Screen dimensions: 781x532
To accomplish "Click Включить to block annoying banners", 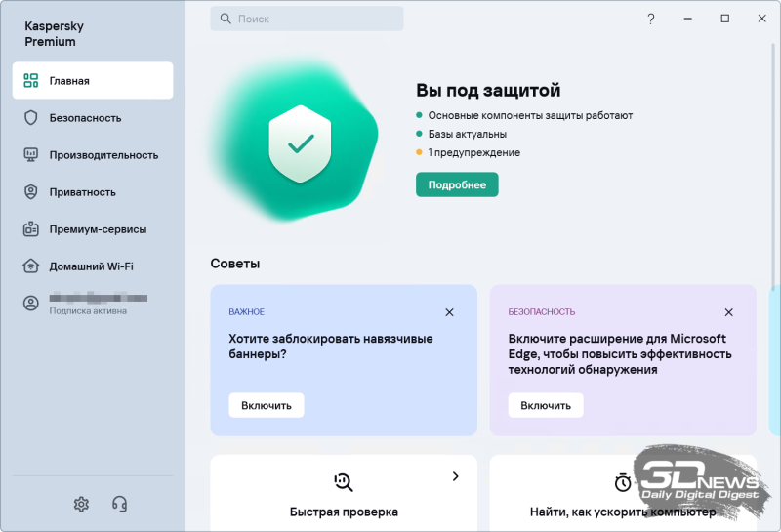I will (267, 405).
